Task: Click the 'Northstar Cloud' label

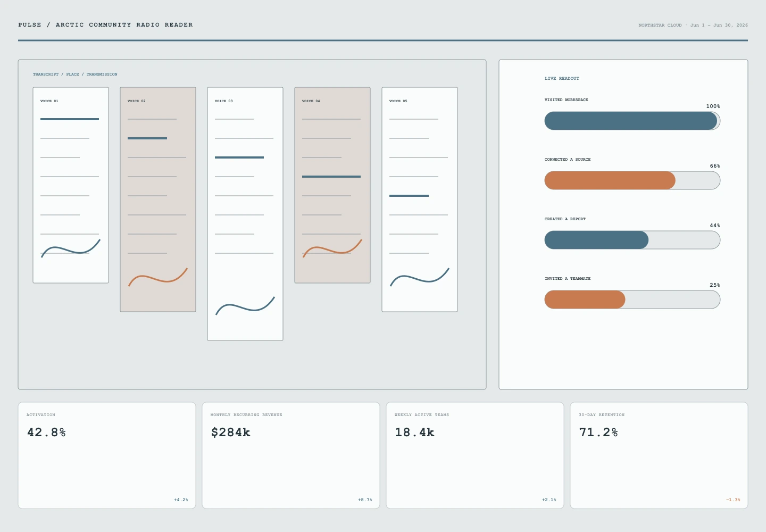Action: pyautogui.click(x=660, y=25)
